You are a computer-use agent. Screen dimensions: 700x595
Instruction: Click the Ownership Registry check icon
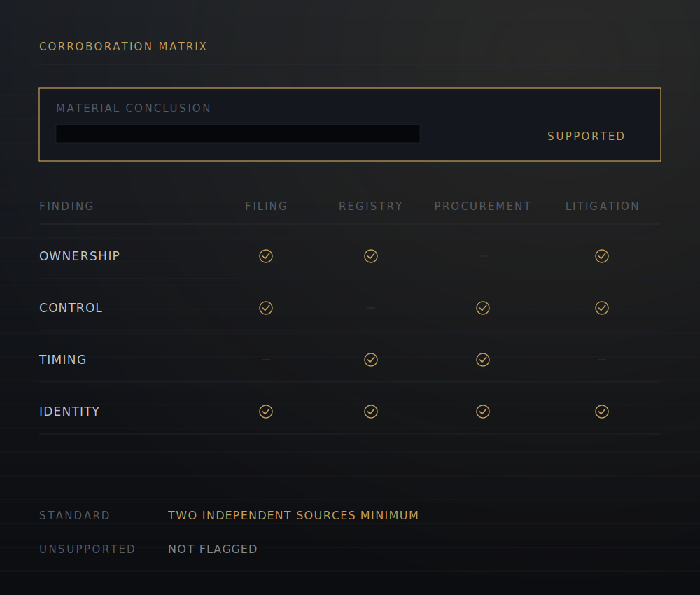[x=371, y=256]
